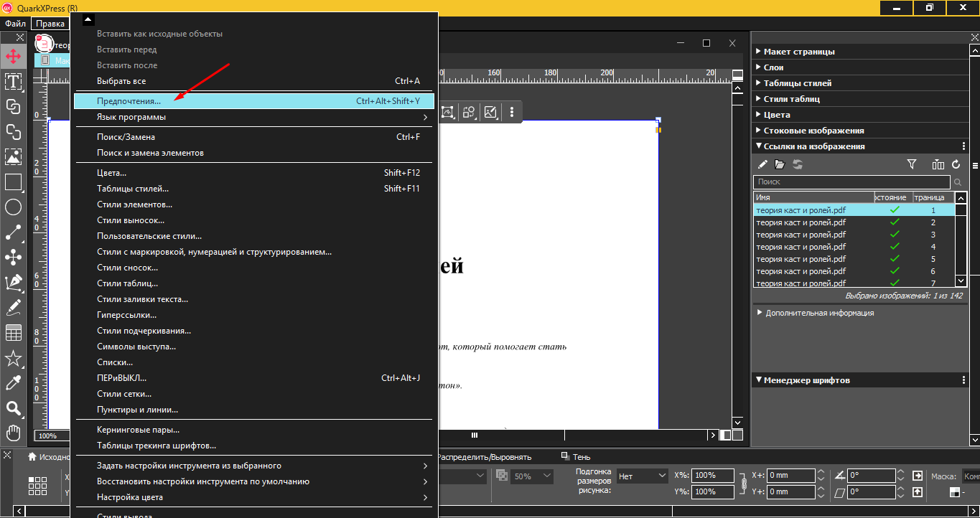Choose Гиперссылки... menu item
This screenshot has height=518, width=980.
[254, 315]
